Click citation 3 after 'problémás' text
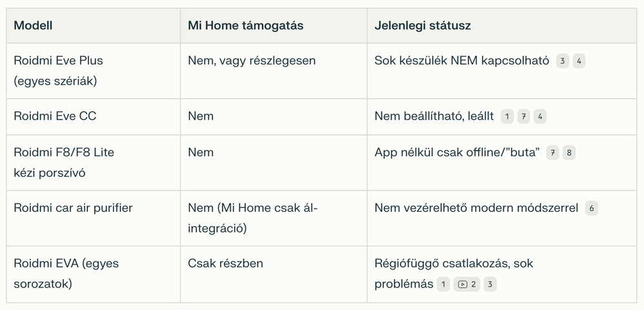This screenshot has width=644, height=310. pyautogui.click(x=490, y=285)
